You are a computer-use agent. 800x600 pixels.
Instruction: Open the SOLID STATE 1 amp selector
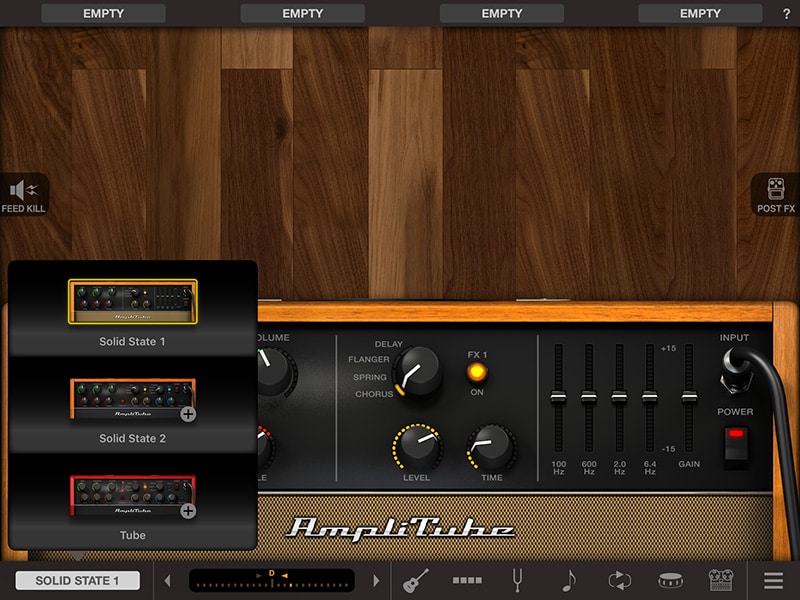78,581
